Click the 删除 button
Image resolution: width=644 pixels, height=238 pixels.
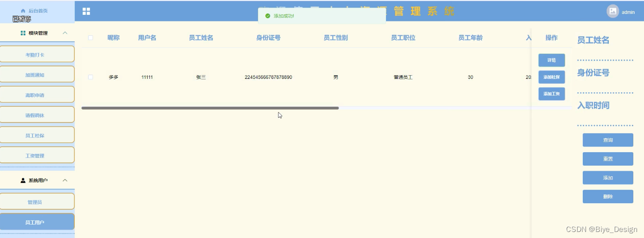pyautogui.click(x=608, y=196)
